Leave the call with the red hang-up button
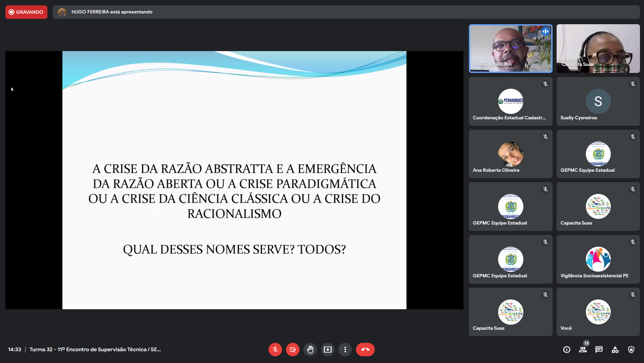Viewport: 644px width, 363px height. point(365,350)
